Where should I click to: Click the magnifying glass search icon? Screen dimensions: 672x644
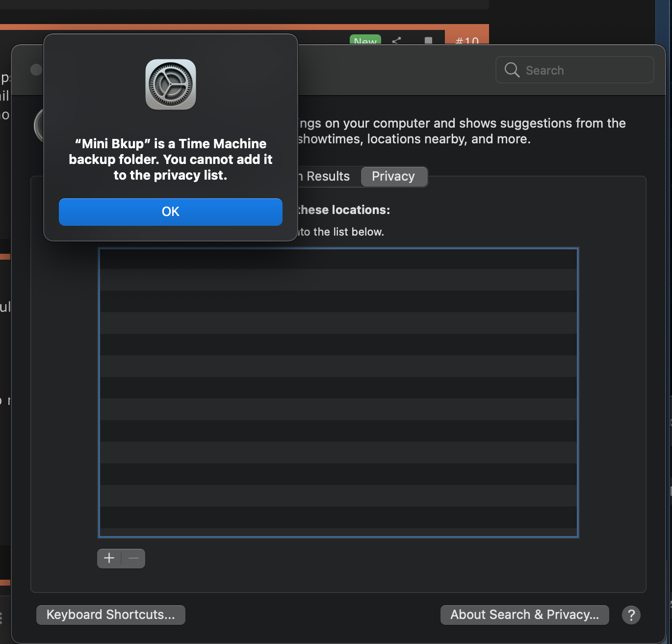coord(512,70)
